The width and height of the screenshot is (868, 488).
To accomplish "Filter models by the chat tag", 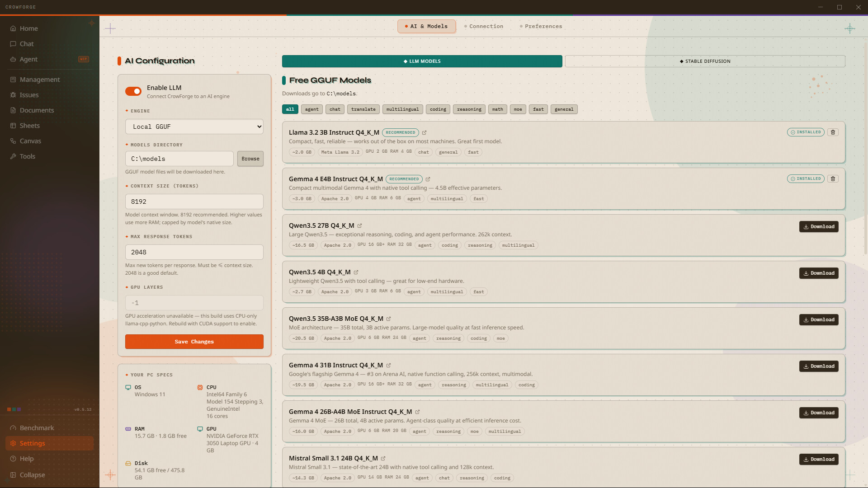I will click(335, 109).
